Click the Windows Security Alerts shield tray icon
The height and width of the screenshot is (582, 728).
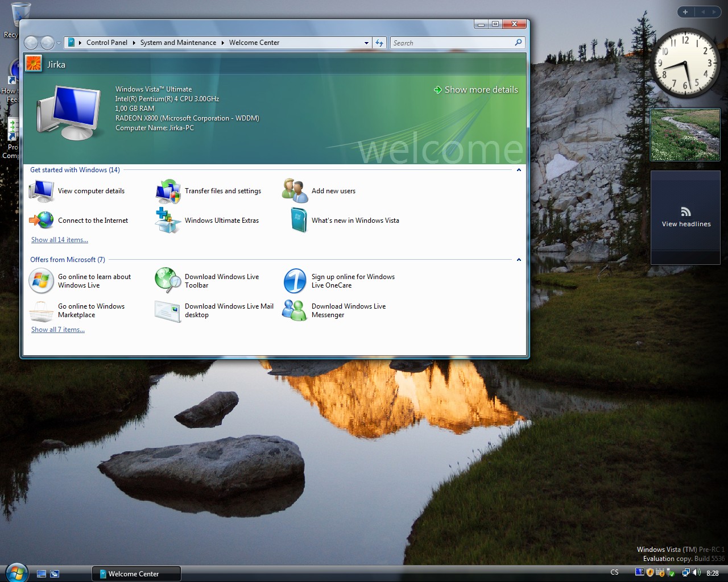click(650, 572)
